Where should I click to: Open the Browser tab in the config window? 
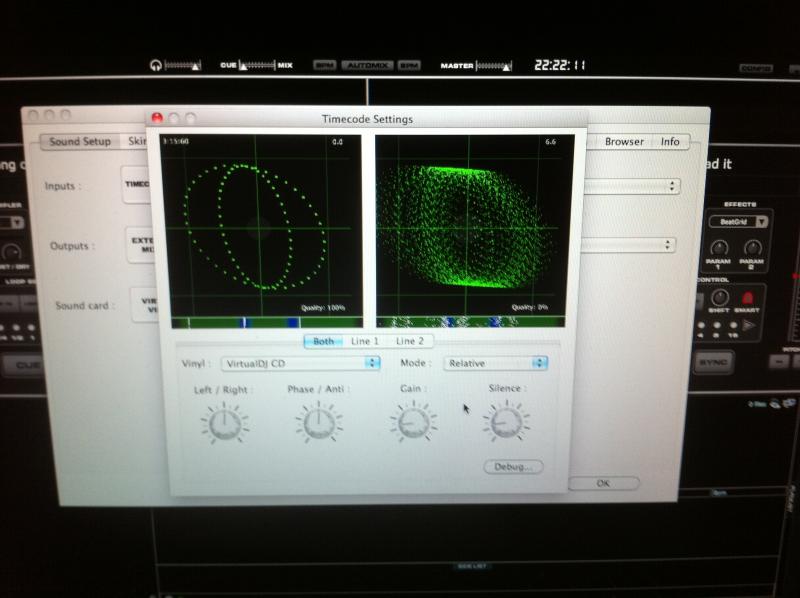[x=624, y=142]
